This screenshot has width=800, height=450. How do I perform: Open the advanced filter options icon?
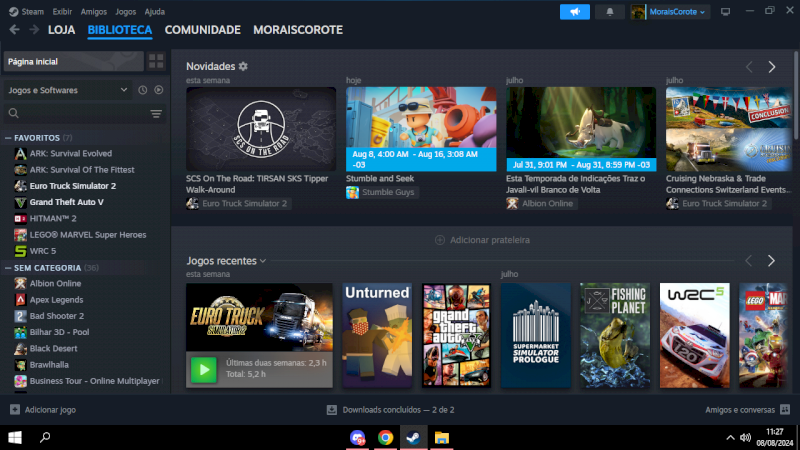tap(156, 114)
